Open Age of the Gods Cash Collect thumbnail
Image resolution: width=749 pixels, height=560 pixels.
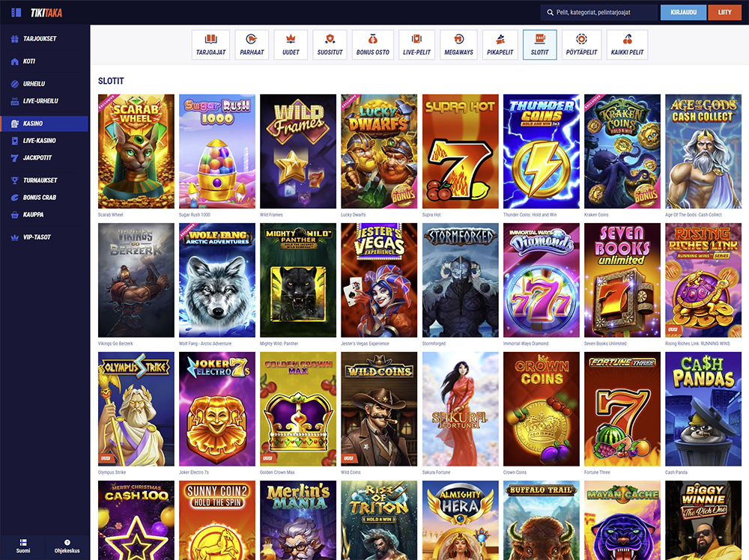pyautogui.click(x=703, y=151)
